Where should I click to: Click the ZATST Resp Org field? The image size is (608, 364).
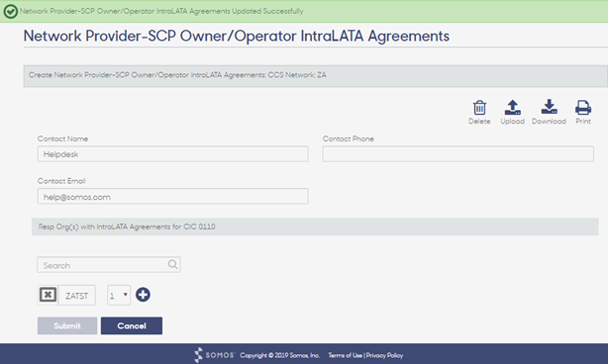(77, 296)
